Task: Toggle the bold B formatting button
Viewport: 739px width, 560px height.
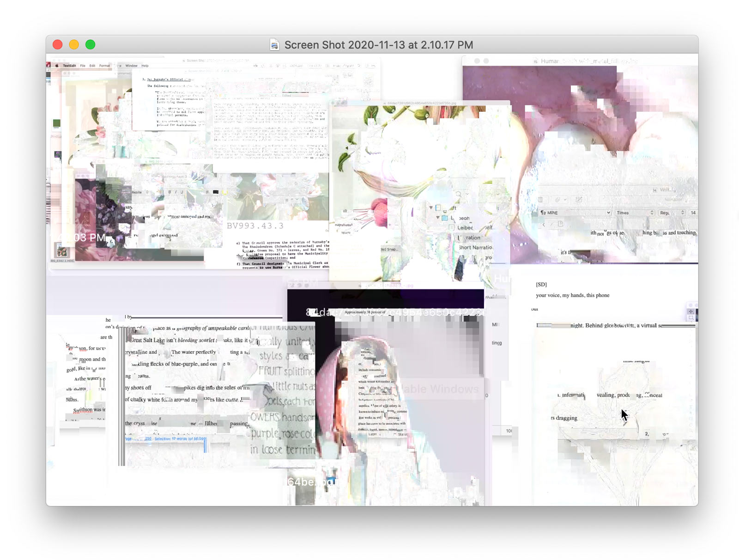Action: [170, 192]
